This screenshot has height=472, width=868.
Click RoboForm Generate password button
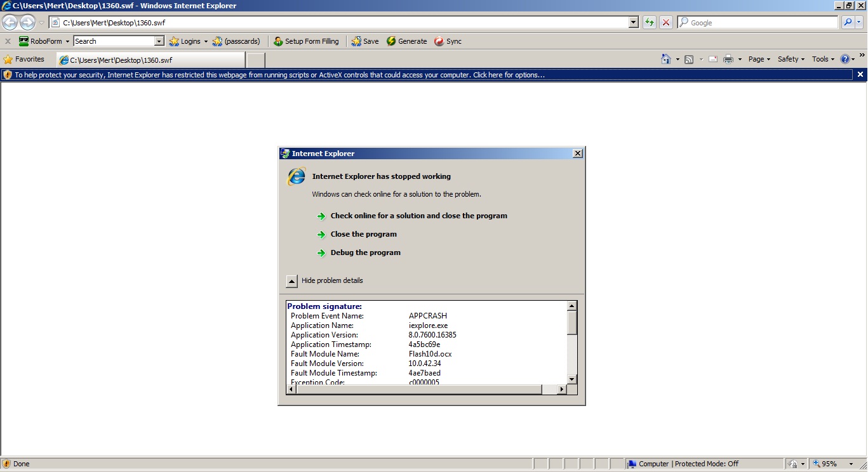406,41
